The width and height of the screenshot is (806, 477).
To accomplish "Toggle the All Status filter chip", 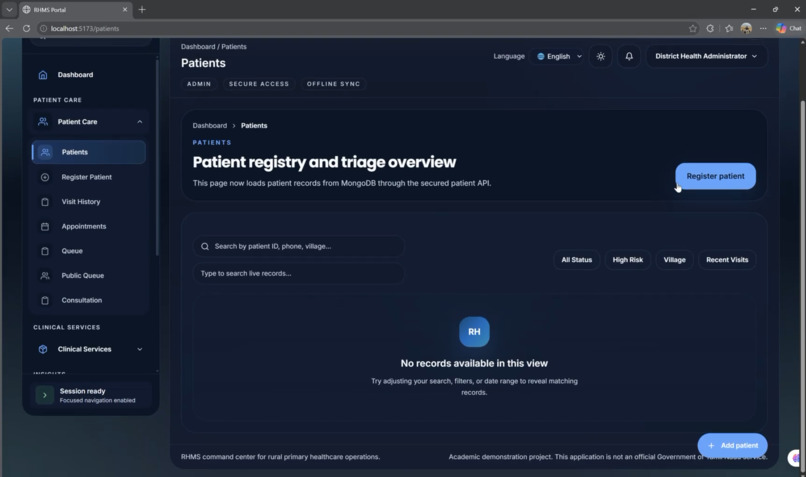I will point(576,260).
